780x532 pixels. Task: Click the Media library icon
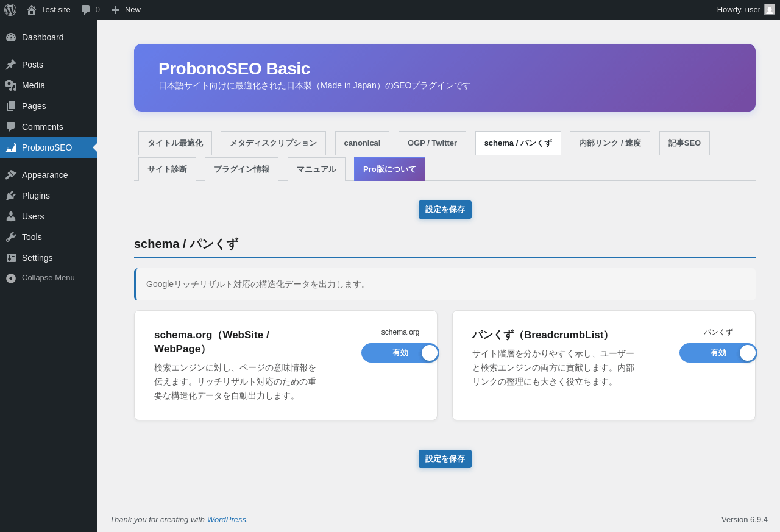11,85
